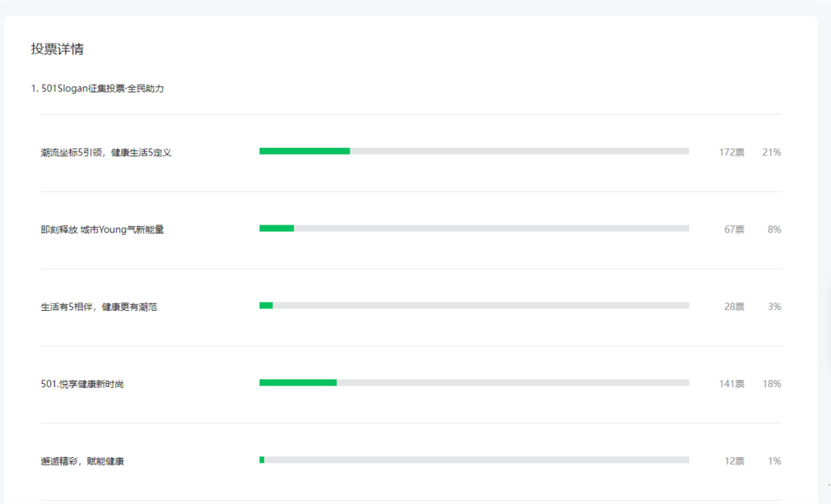Click the 8% percentage label
This screenshot has height=504, width=831.
(774, 229)
